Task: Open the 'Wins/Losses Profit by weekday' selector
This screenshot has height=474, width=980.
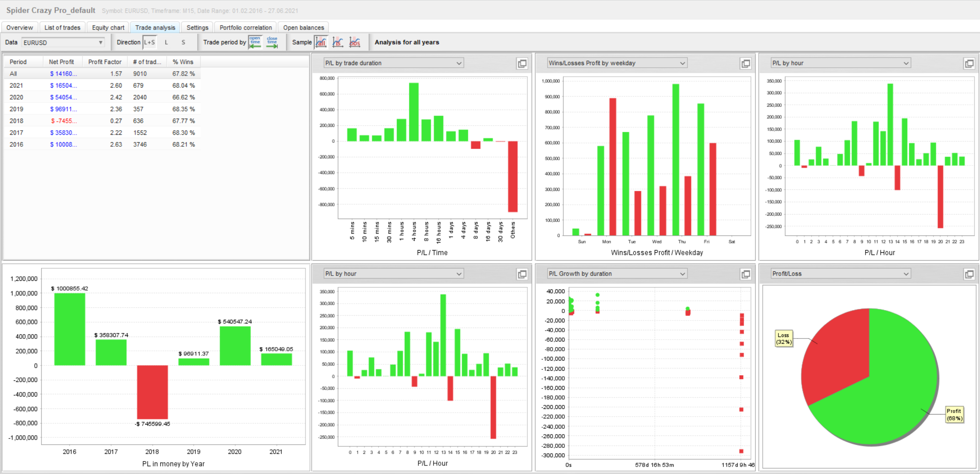Action: point(617,63)
